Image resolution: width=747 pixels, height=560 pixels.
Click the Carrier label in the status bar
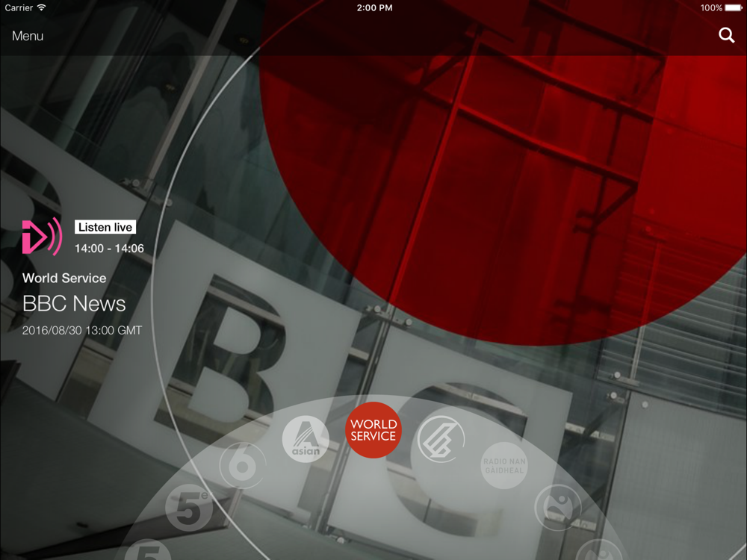19,7
